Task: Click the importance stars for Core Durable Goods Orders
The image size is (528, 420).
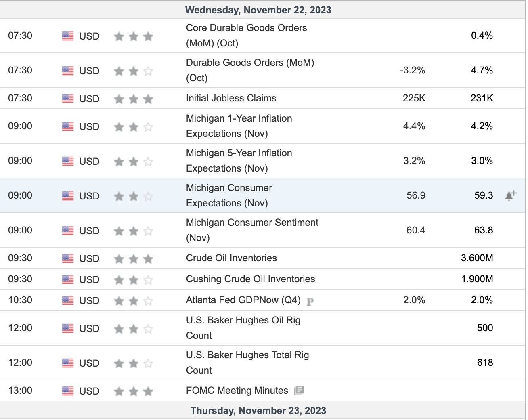Action: 134,36
